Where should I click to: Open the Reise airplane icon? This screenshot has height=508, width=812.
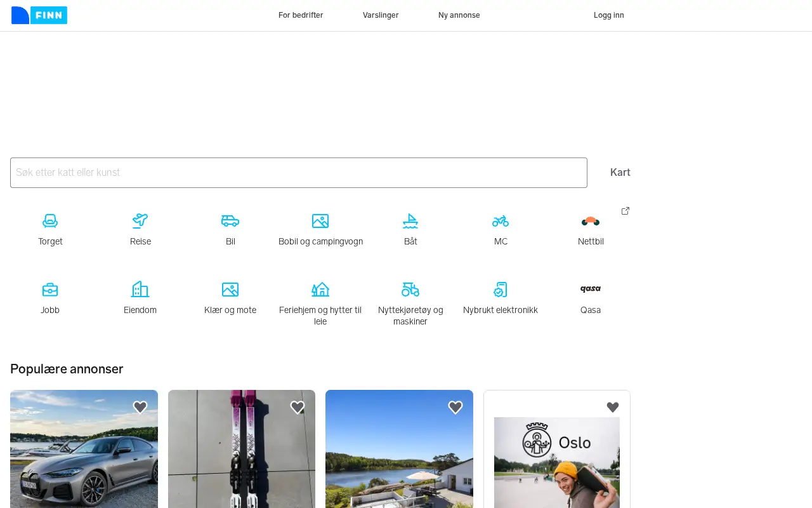tap(140, 221)
